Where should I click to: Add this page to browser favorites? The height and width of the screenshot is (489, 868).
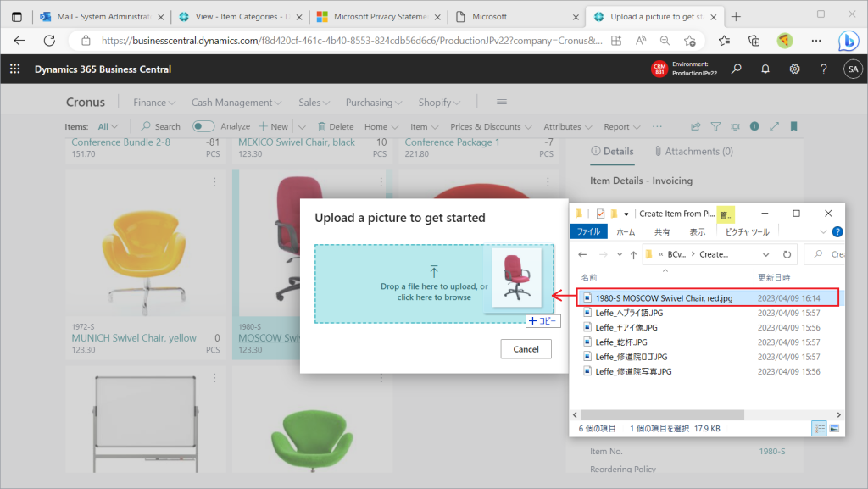tap(690, 41)
